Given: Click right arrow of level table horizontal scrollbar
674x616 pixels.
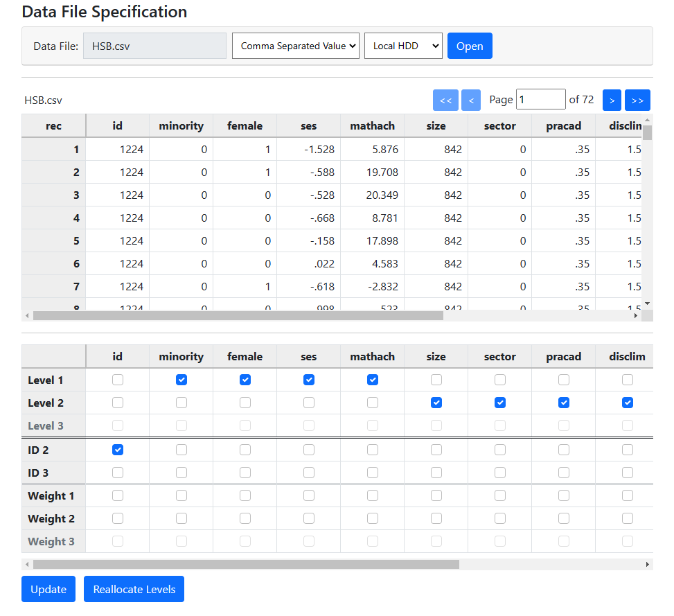Looking at the screenshot, I should point(648,564).
